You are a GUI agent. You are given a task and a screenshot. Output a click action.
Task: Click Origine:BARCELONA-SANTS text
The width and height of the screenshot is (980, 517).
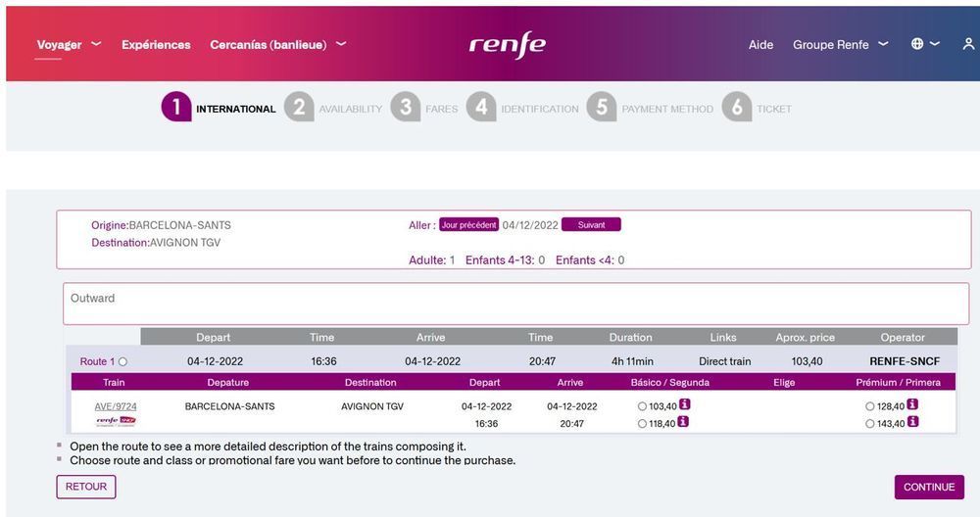pos(162,225)
